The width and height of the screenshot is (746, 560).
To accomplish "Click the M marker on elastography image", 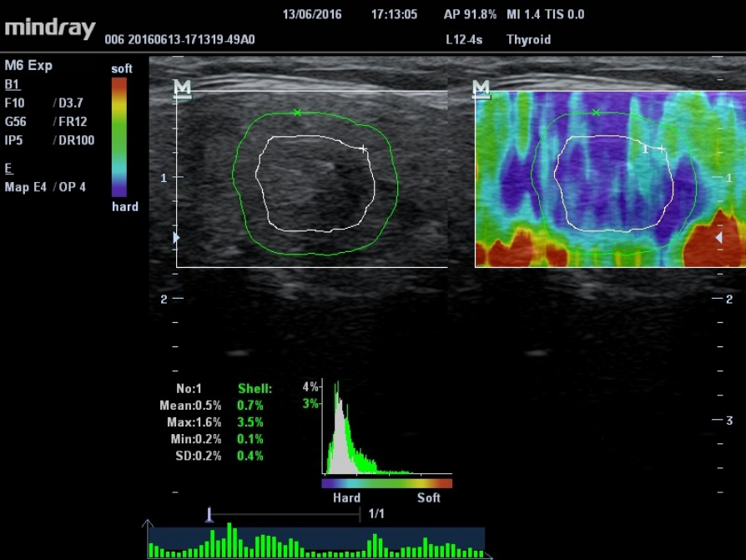I will coord(481,88).
